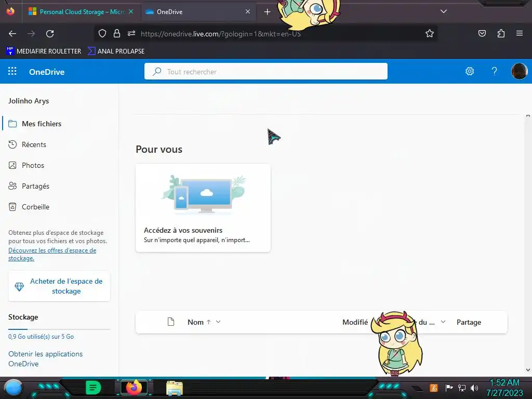The height and width of the screenshot is (399, 532).
Task: Open the green notes taskbar app
Action: point(93,388)
